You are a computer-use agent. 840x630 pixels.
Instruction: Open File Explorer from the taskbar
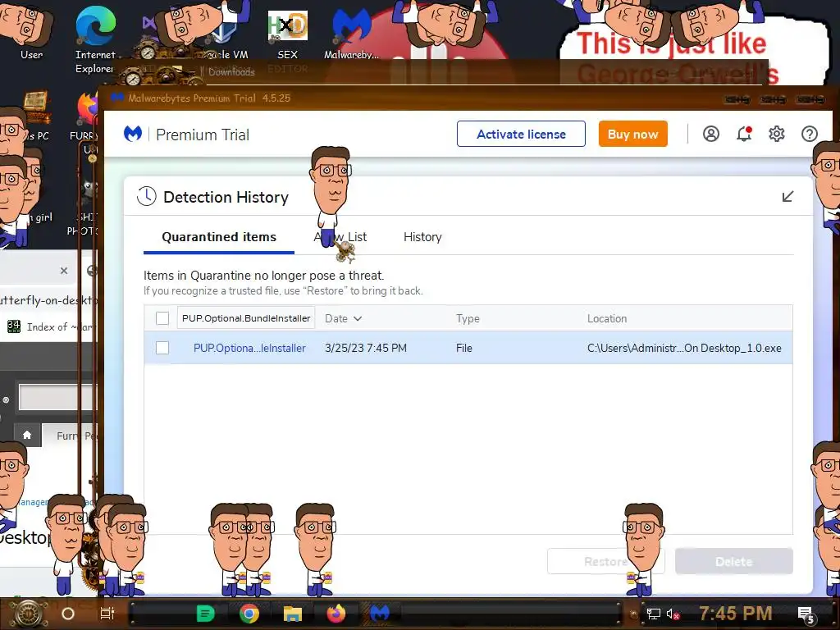click(x=293, y=614)
